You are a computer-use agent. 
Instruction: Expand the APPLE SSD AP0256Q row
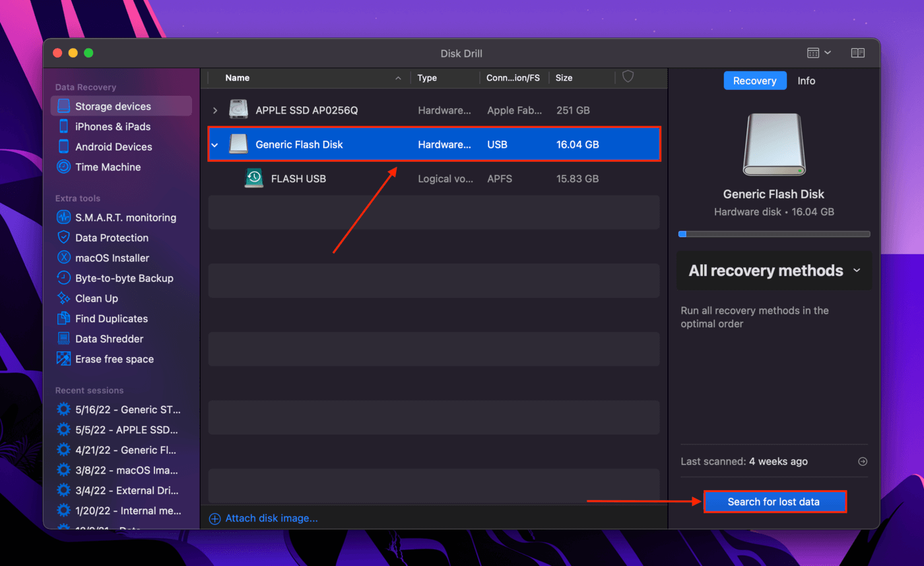[214, 110]
